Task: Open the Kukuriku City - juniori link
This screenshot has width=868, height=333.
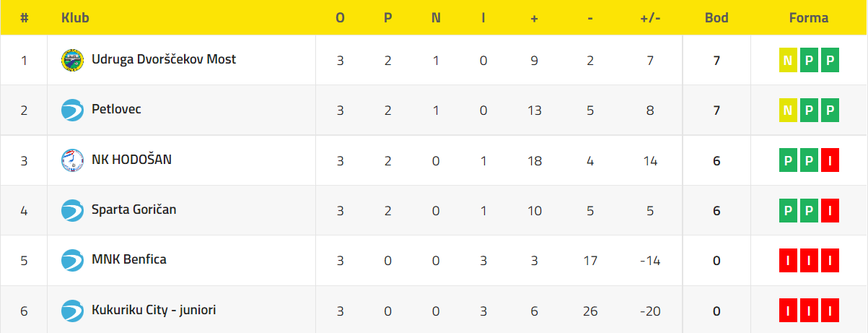Action: tap(154, 310)
